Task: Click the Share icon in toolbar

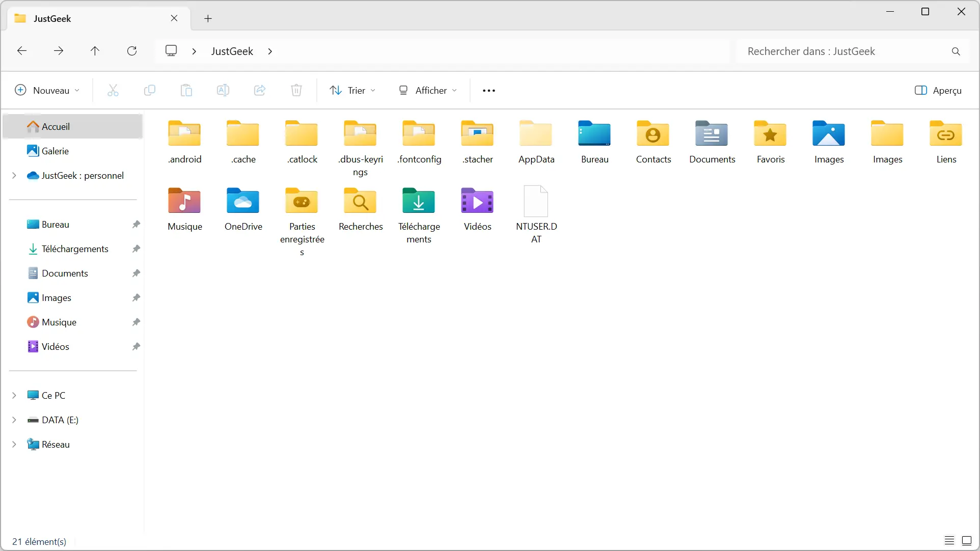Action: 260,90
